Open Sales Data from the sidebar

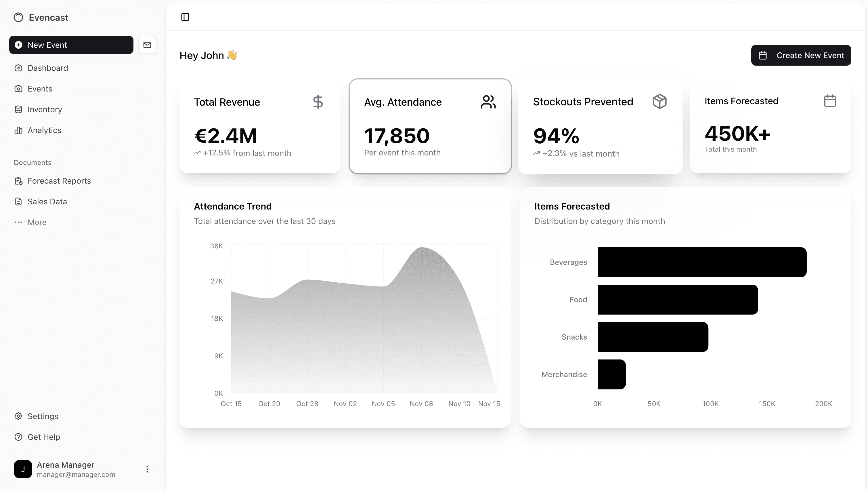[x=47, y=201]
